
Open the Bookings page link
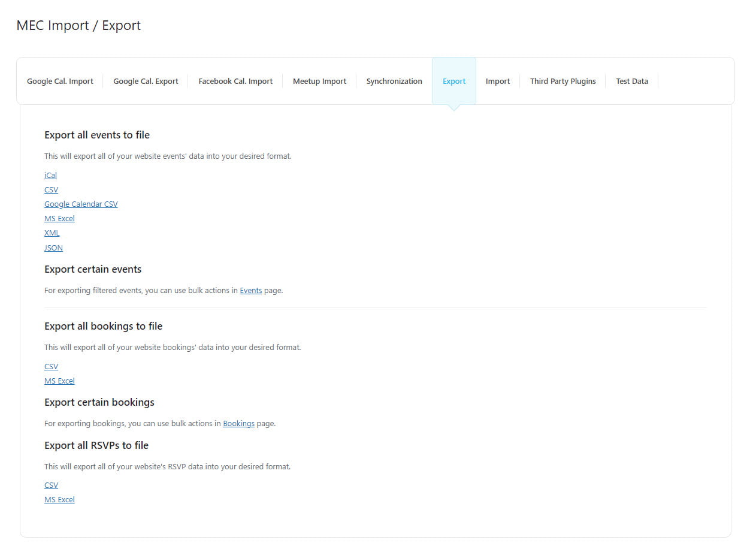click(x=238, y=424)
